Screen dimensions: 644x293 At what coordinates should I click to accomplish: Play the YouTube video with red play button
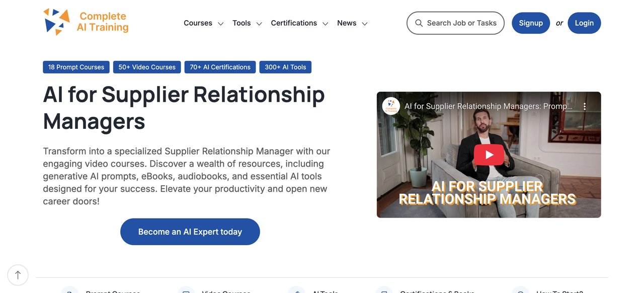pyautogui.click(x=489, y=155)
